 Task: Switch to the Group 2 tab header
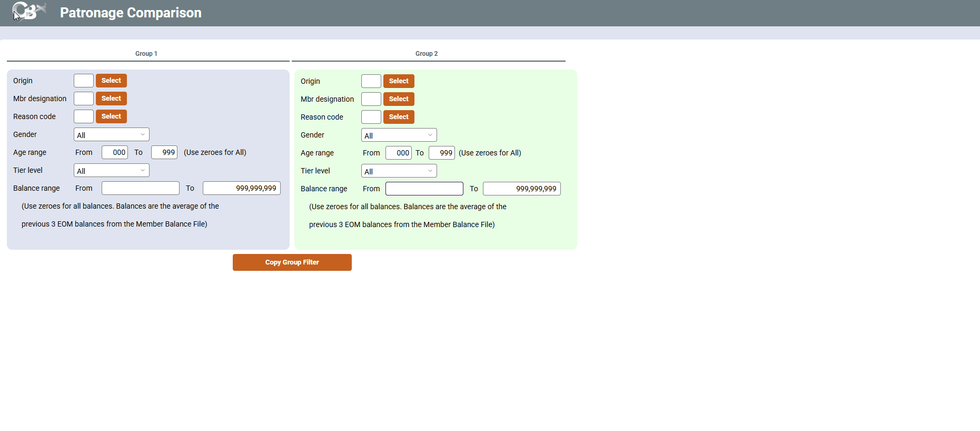(x=427, y=54)
